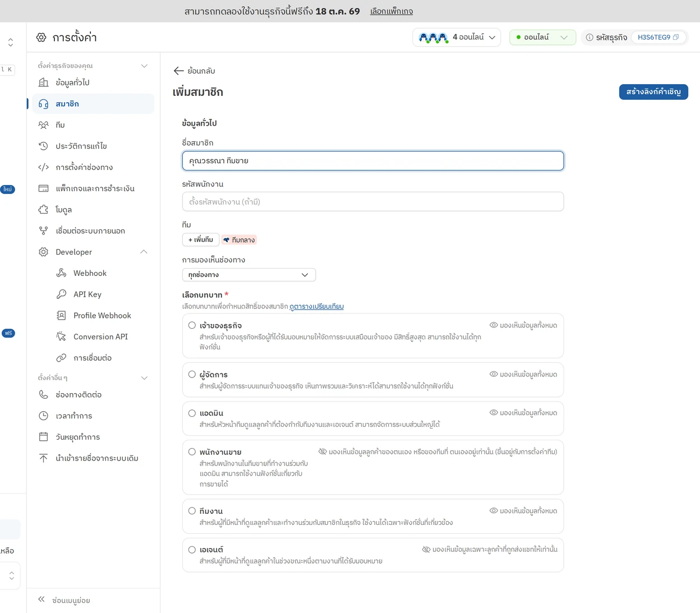Click the Webhook icon in Developer section
700x613 pixels.
click(61, 273)
